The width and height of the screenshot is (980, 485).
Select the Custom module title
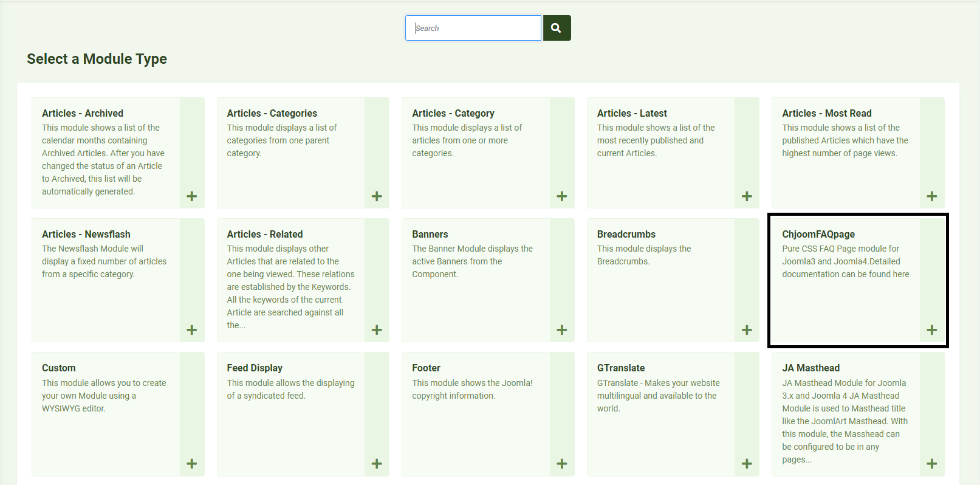pos(59,368)
